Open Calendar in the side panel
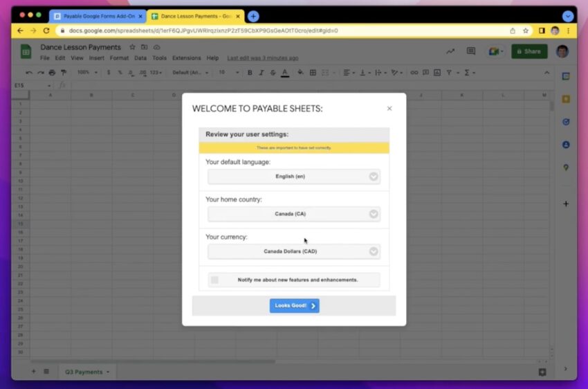Image resolution: width=588 pixels, height=389 pixels. (x=566, y=77)
